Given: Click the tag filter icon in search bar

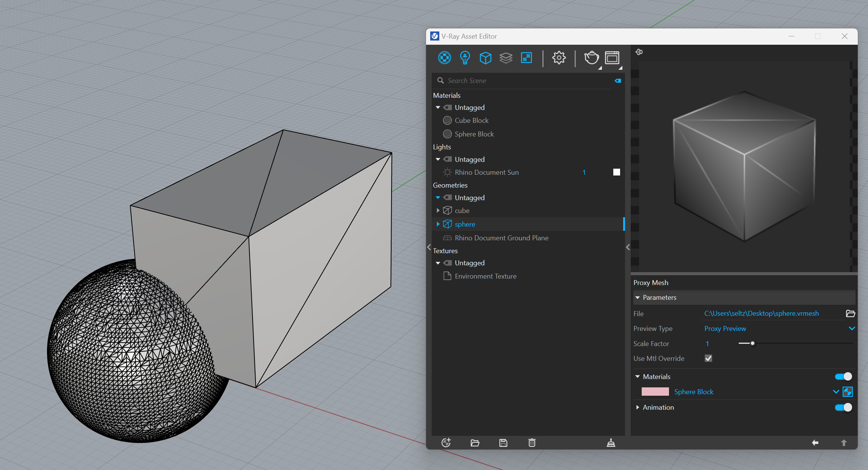Looking at the screenshot, I should (x=618, y=81).
